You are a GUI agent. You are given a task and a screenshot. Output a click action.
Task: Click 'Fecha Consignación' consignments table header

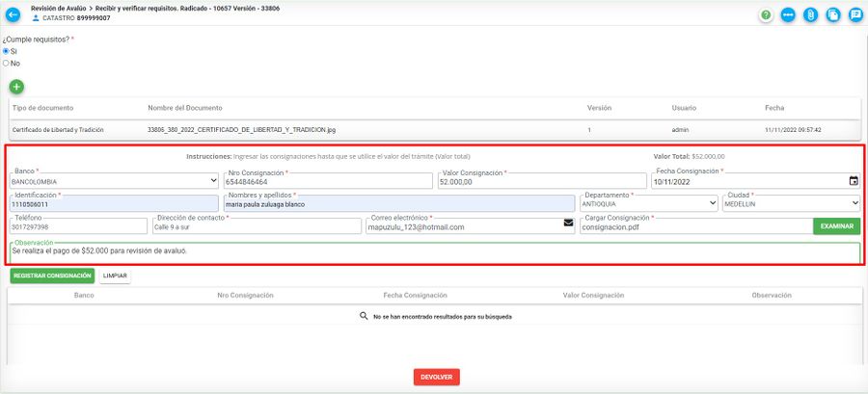coord(415,296)
